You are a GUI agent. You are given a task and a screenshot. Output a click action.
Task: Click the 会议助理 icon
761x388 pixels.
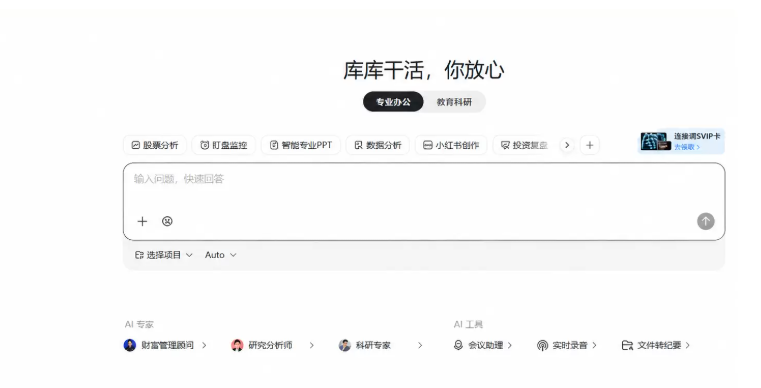[458, 345]
